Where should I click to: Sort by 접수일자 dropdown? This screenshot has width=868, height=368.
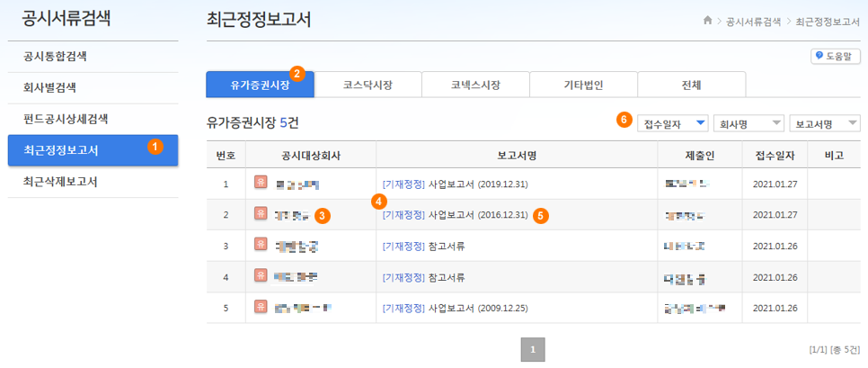[x=674, y=123]
